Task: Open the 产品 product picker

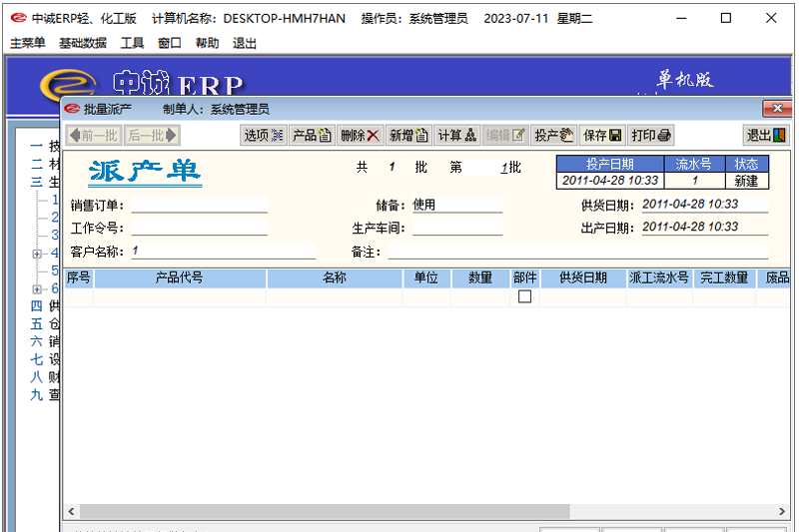Action: [312, 136]
